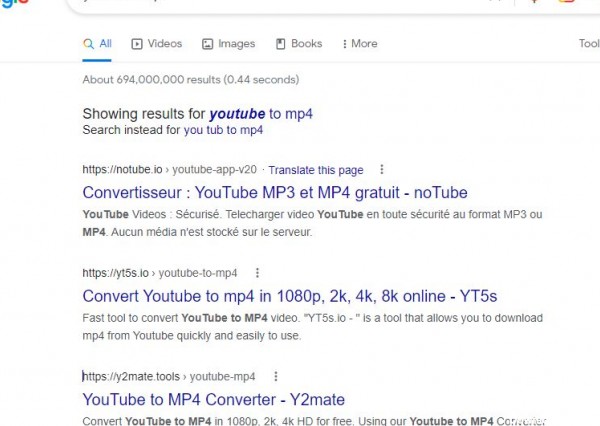Open the Tools options

point(588,44)
